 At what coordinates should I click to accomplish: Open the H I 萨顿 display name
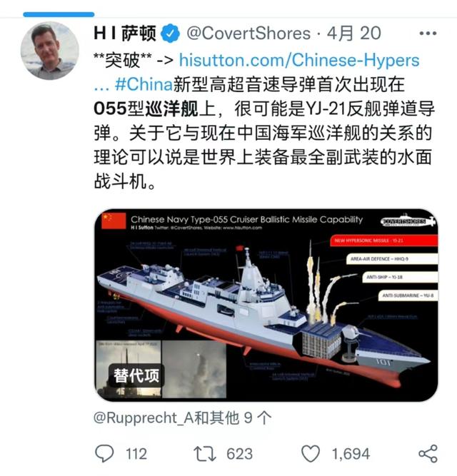click(125, 33)
